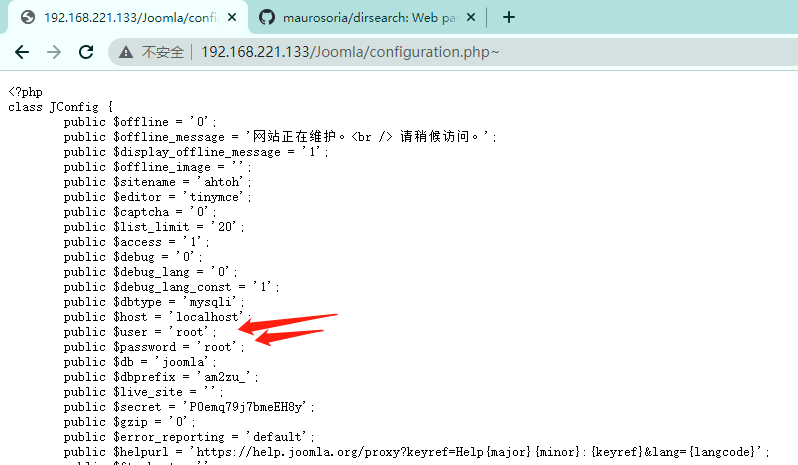The image size is (798, 465).
Task: Click the '$user = 'root'' line
Action: [140, 332]
